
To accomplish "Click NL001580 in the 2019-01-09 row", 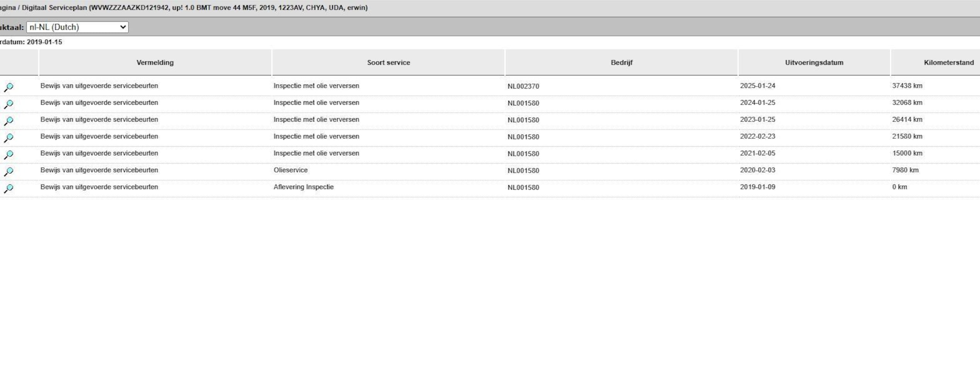I will click(x=523, y=187).
